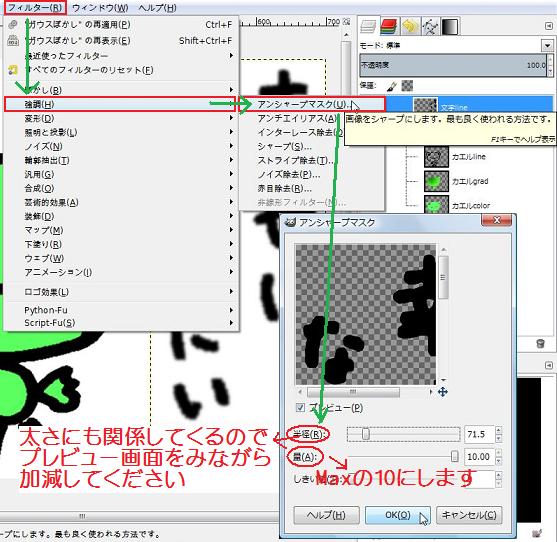Increase 半径 with stepper up arrow
The image size is (557, 542).
(498, 430)
